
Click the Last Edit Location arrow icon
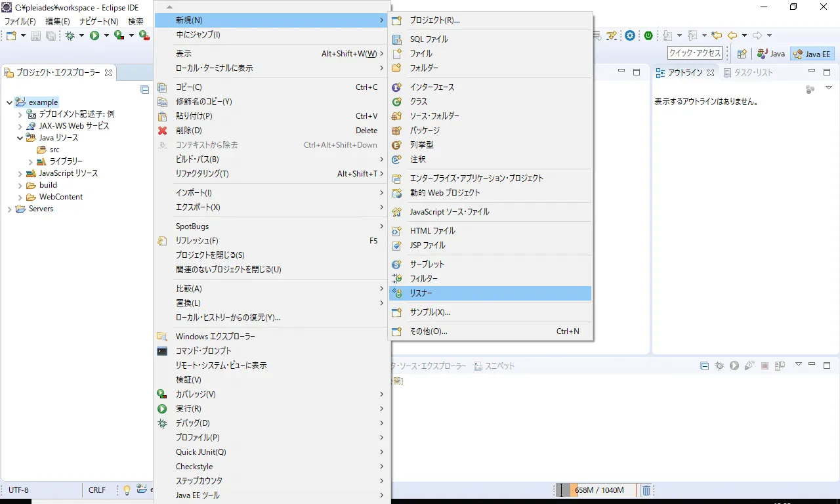717,35
